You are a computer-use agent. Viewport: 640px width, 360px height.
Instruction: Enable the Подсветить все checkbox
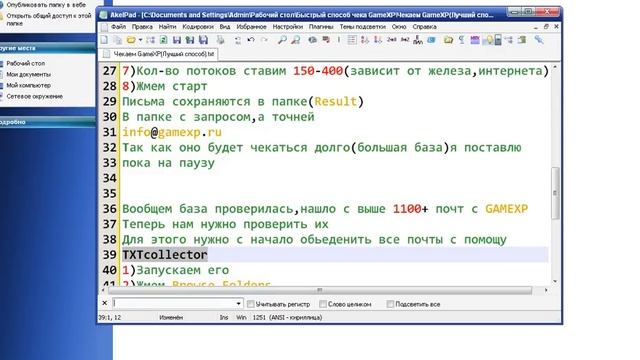[390, 304]
